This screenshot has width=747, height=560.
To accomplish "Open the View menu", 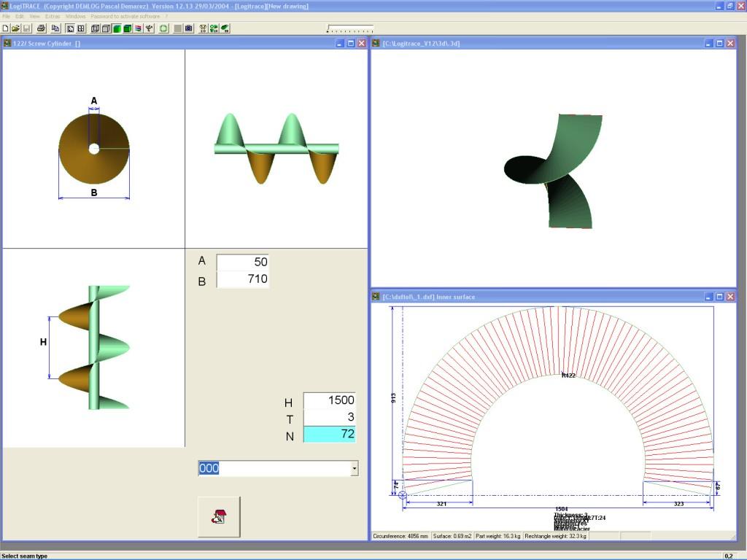I will pos(35,16).
